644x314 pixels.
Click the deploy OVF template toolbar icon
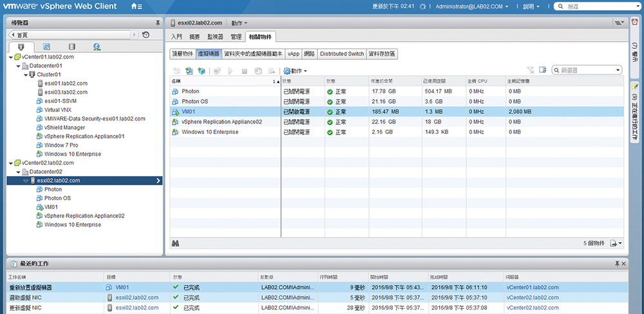click(x=189, y=71)
